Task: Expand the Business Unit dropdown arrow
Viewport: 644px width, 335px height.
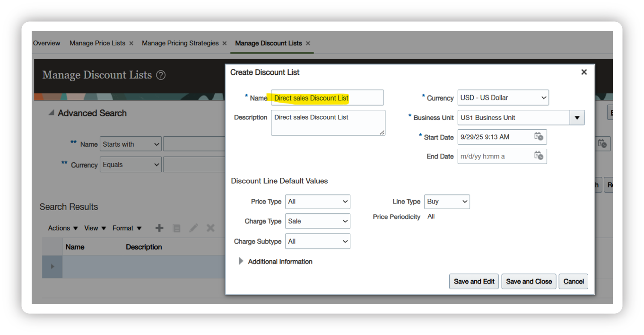Action: point(577,118)
